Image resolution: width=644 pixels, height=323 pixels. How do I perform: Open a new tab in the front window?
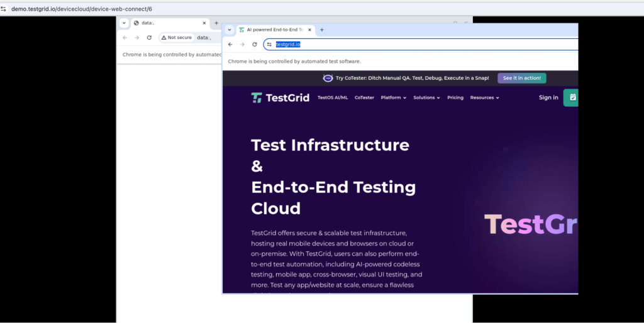click(x=322, y=30)
